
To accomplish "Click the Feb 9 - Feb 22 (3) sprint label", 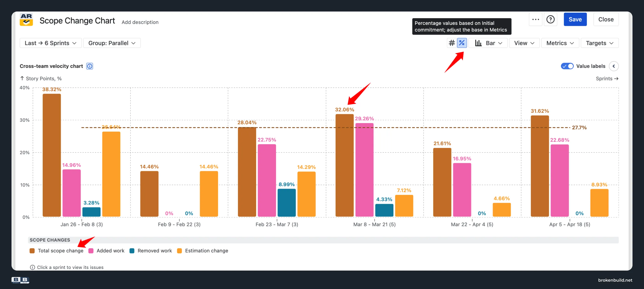I will click(x=179, y=224).
